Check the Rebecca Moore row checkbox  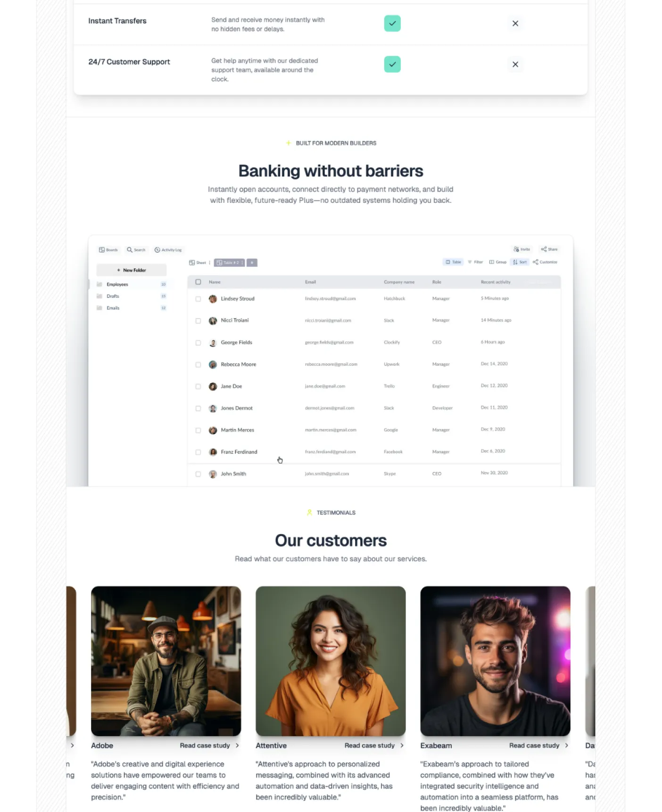199,365
